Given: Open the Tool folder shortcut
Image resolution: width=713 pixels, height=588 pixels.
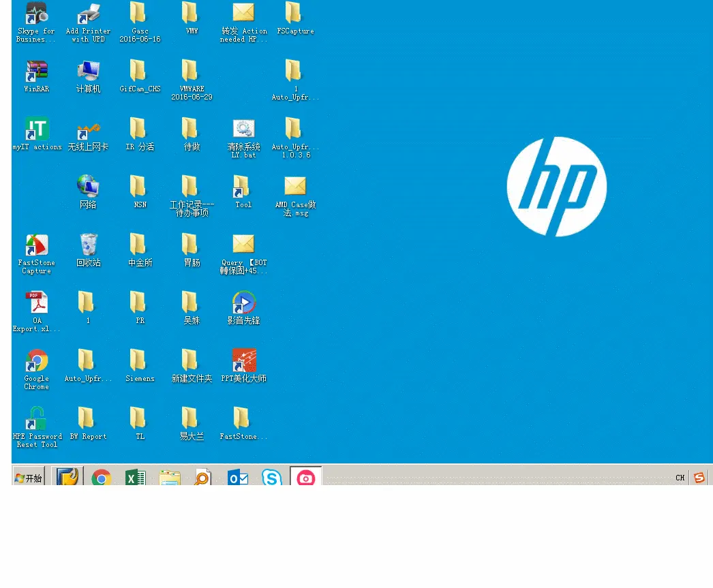Looking at the screenshot, I should (243, 191).
